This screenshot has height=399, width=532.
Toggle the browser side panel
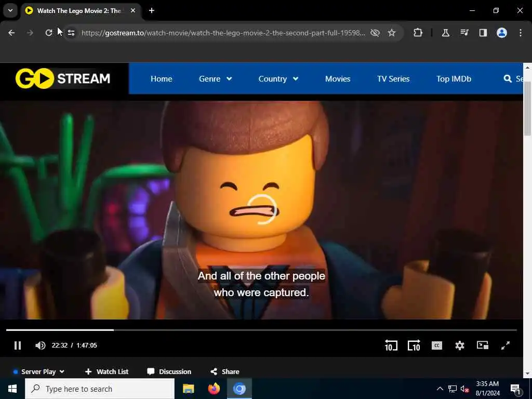point(483,33)
